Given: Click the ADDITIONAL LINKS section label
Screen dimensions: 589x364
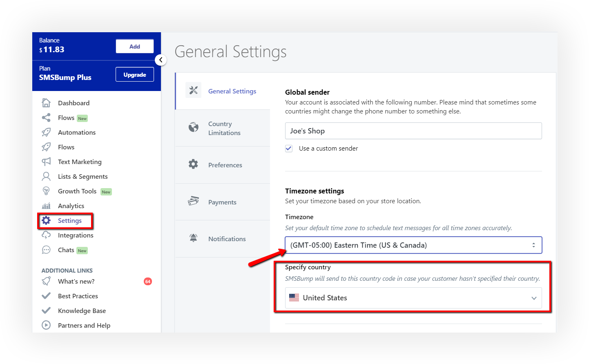Looking at the screenshot, I should 67,271.
